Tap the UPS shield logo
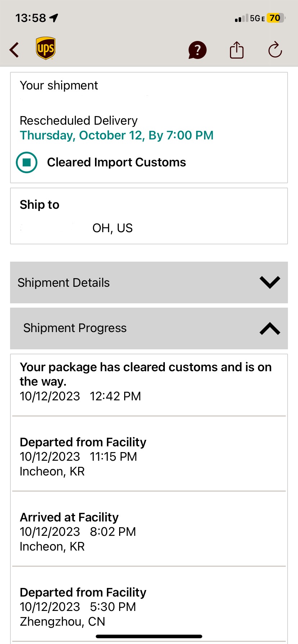The image size is (298, 644). coord(46,48)
